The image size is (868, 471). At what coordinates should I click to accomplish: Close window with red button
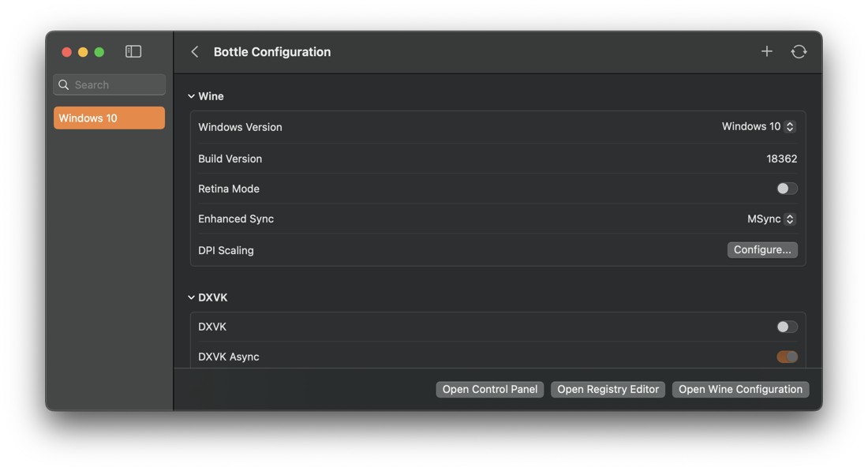pos(66,52)
